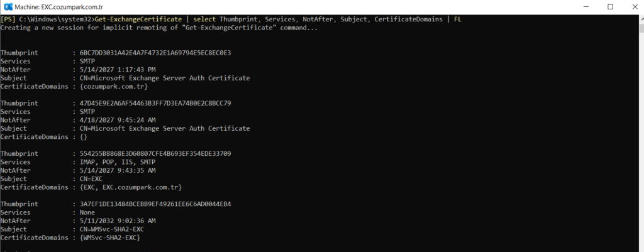Viewport: 644px width, 252px height.
Task: Click the [PS] prompt prefix text
Action: pyautogui.click(x=8, y=19)
